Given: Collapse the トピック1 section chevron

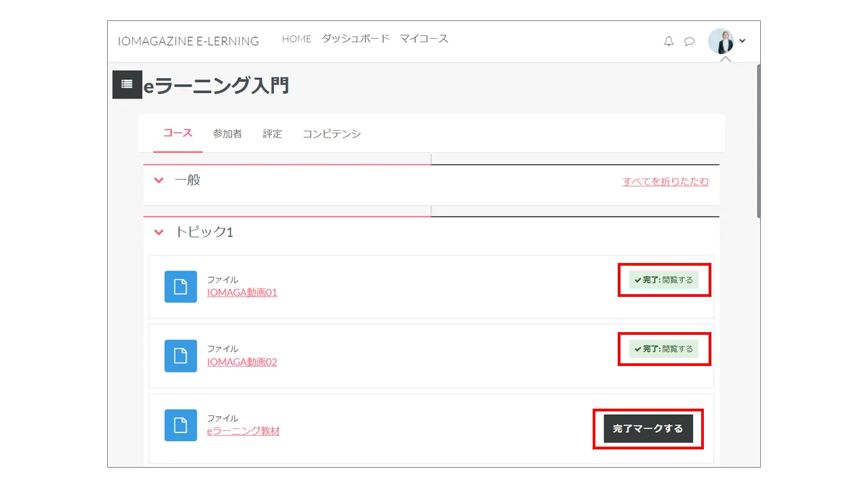Looking at the screenshot, I should pos(159,232).
